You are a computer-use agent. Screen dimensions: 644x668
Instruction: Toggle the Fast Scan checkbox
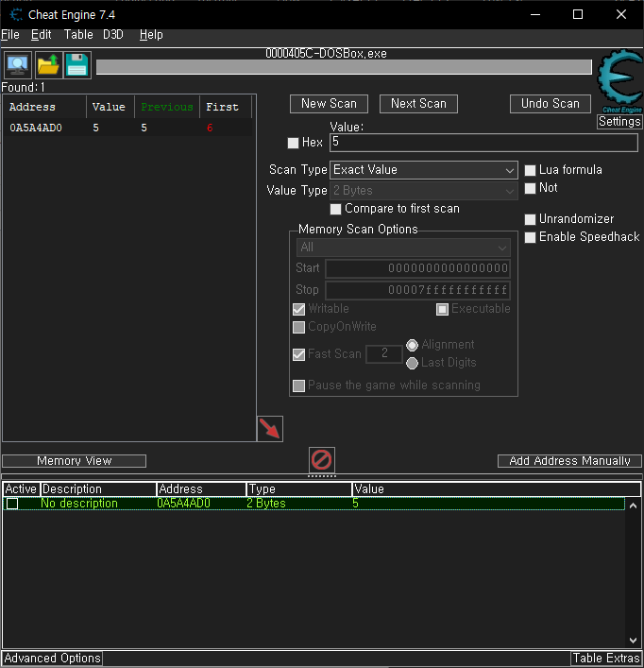(x=298, y=354)
